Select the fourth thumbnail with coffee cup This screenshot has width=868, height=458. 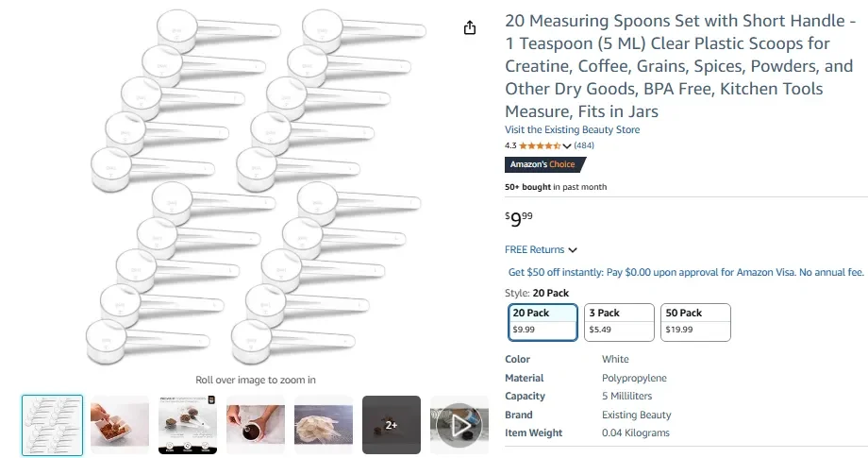(x=256, y=425)
